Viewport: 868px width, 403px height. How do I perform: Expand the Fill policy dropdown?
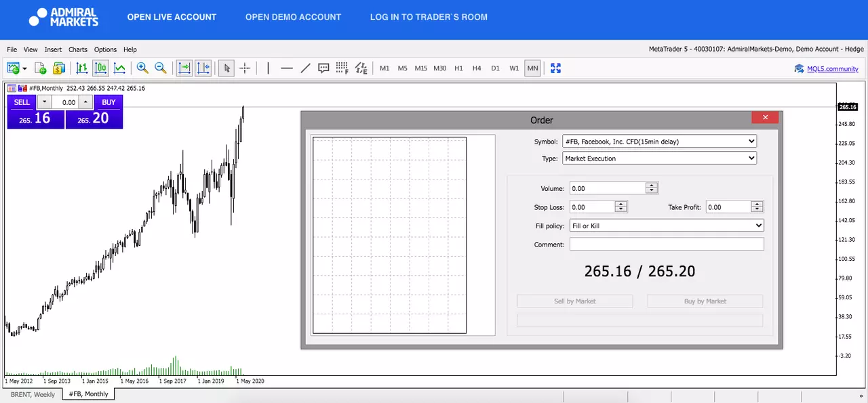(x=667, y=226)
